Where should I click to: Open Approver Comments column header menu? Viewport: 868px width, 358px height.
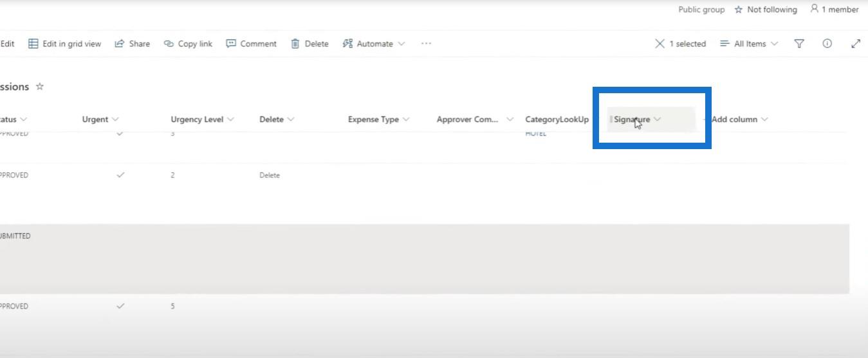475,120
